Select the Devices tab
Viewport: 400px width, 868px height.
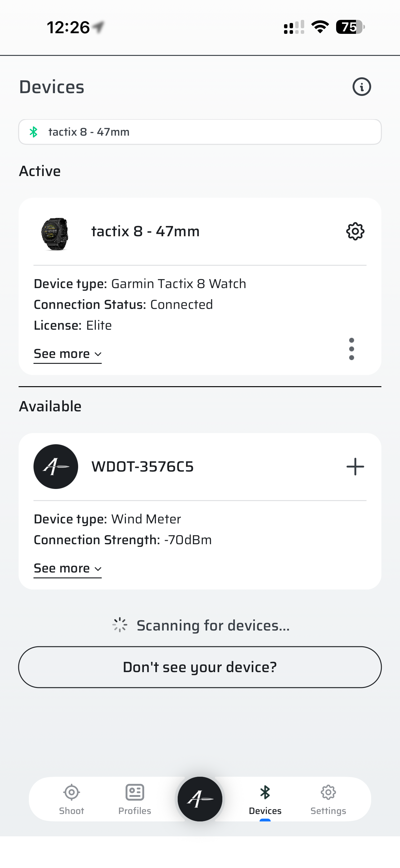tap(265, 799)
